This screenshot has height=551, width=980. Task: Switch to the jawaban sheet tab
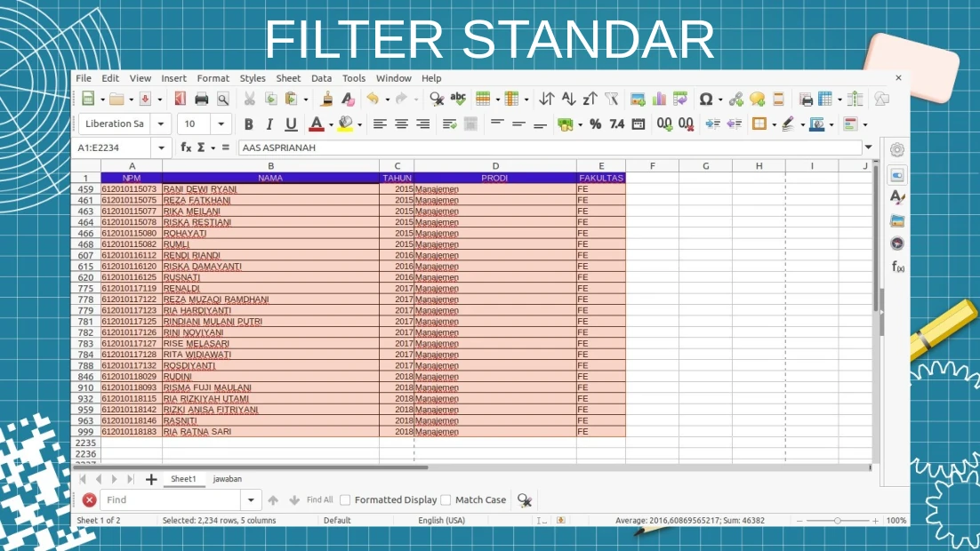pyautogui.click(x=227, y=479)
